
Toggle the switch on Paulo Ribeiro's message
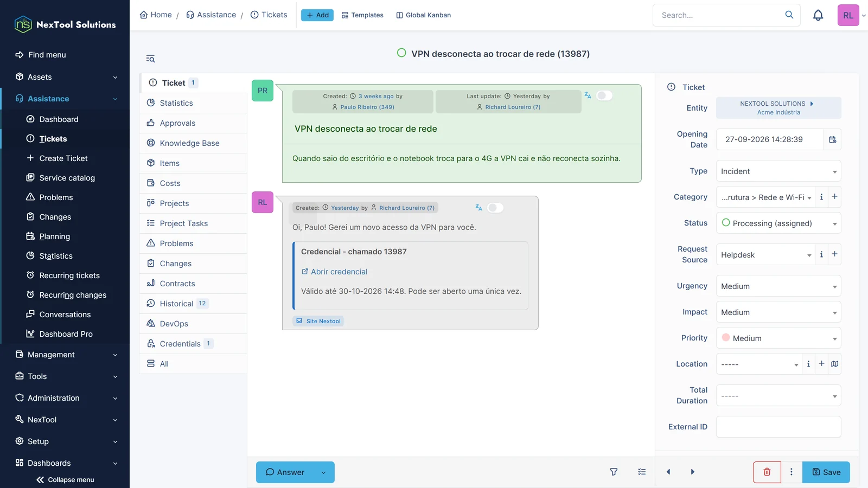click(604, 95)
